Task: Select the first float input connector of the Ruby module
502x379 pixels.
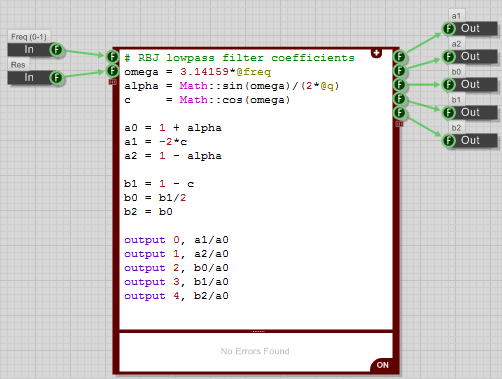Action: click(113, 57)
